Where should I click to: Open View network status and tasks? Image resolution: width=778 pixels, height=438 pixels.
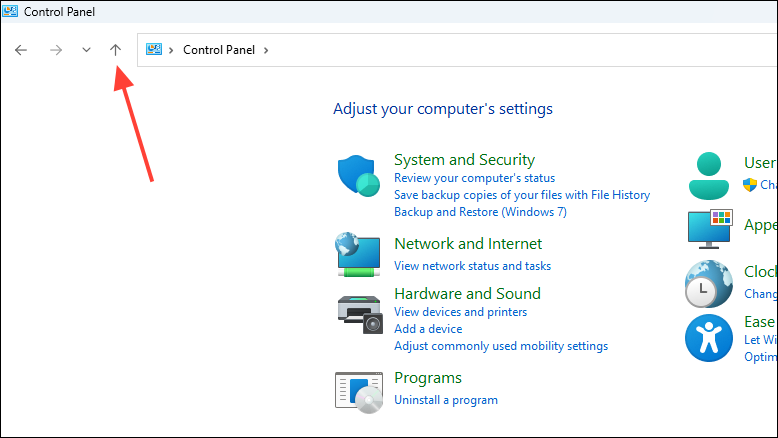[x=472, y=266]
